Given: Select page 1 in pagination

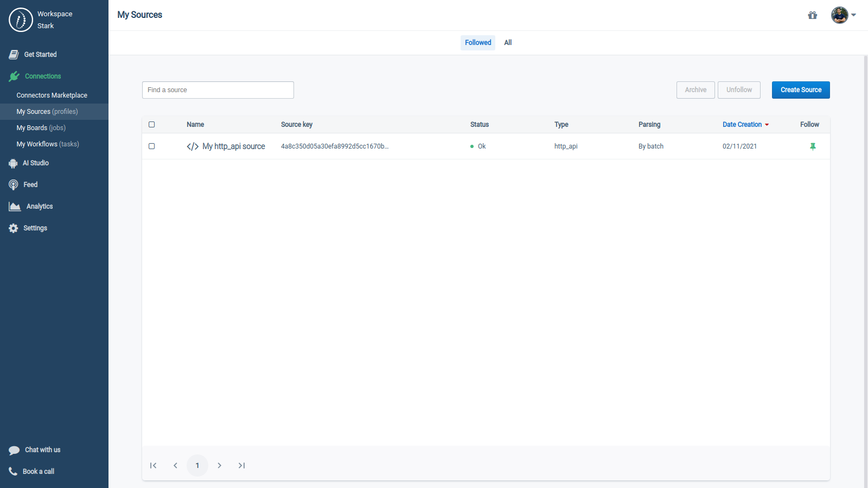Looking at the screenshot, I should pyautogui.click(x=197, y=465).
